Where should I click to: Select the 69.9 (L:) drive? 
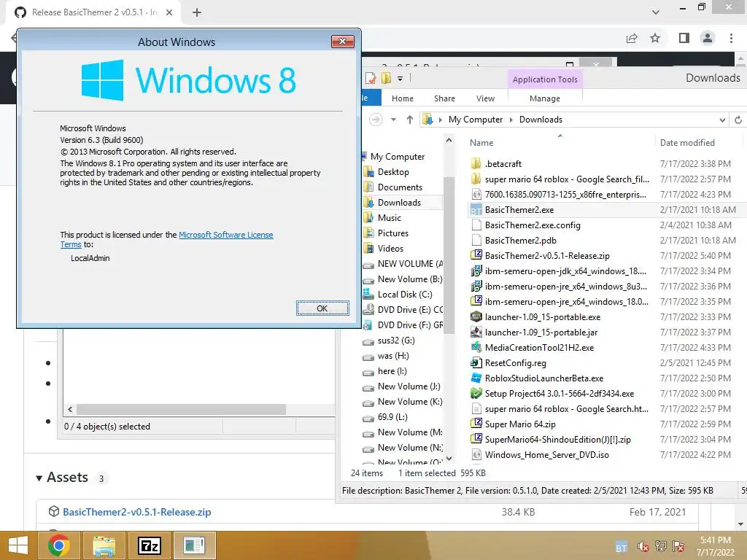pos(392,417)
